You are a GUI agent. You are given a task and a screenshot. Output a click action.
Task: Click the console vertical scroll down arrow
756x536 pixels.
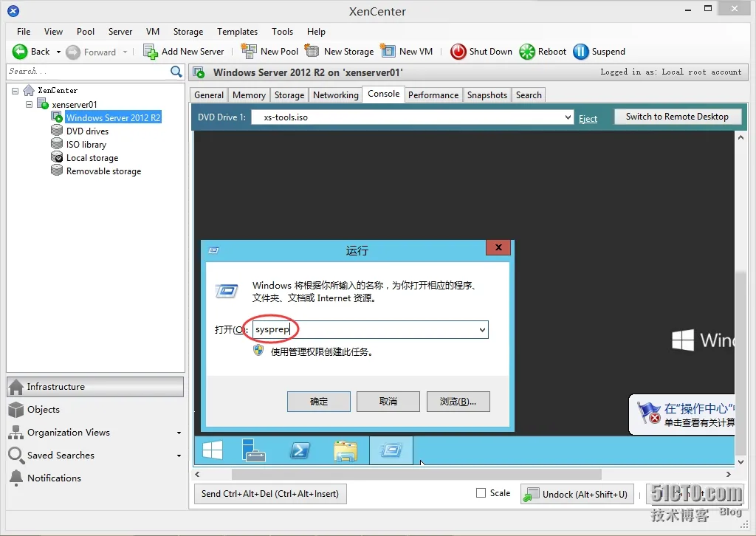pos(740,461)
